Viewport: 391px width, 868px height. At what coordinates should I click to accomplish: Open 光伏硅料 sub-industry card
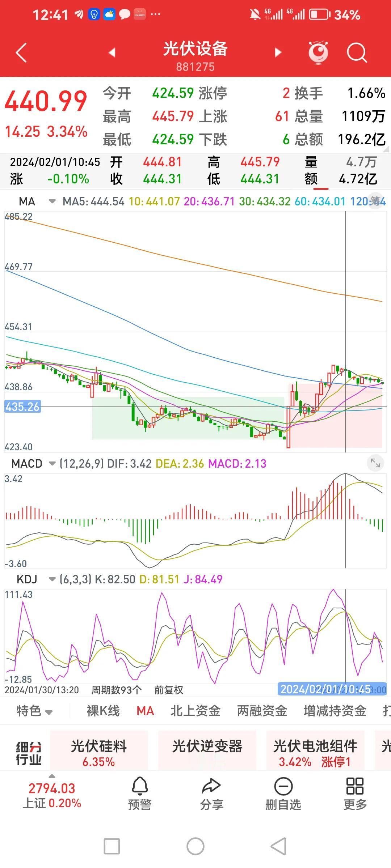click(99, 750)
